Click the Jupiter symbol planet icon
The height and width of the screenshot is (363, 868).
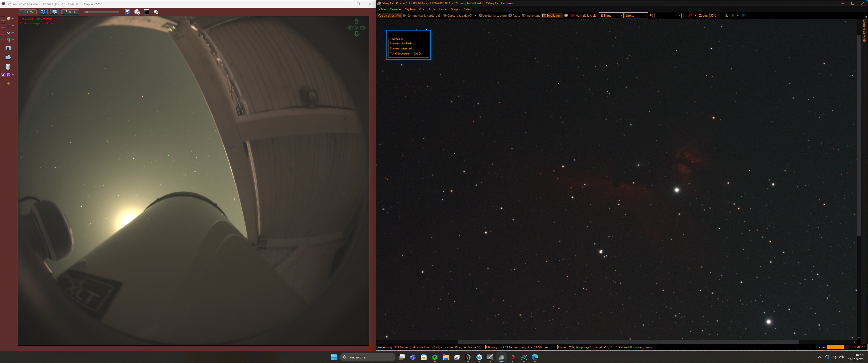pos(9,40)
